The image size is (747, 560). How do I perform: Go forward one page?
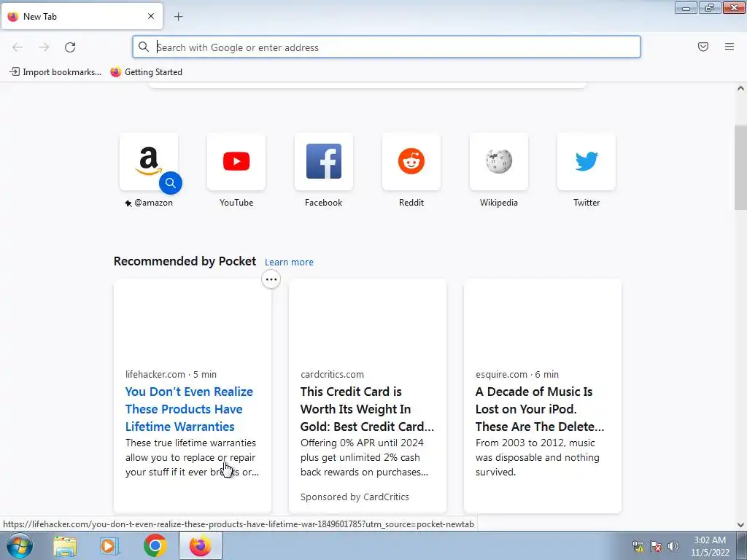[44, 47]
